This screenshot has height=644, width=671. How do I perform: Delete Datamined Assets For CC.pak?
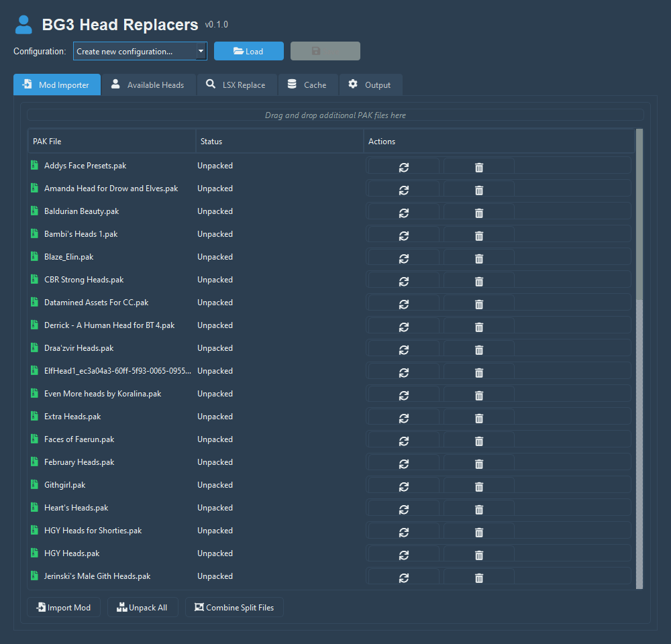[479, 303]
